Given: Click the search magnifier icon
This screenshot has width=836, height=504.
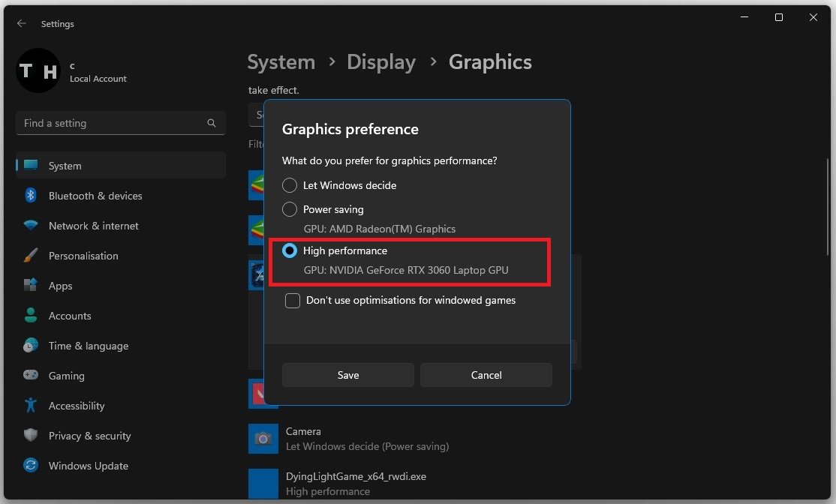Looking at the screenshot, I should coord(211,123).
